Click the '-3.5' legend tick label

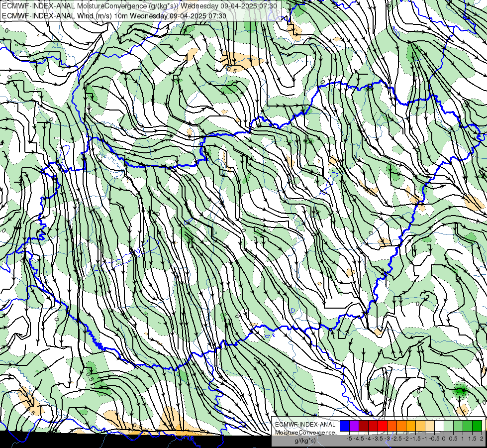pos(378,439)
